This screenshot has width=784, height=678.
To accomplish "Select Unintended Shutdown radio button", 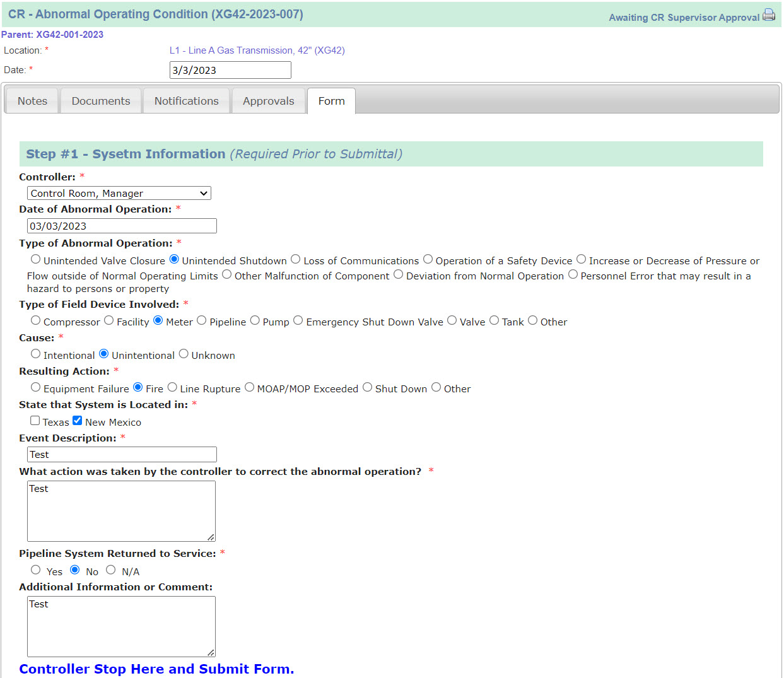I will 174,259.
